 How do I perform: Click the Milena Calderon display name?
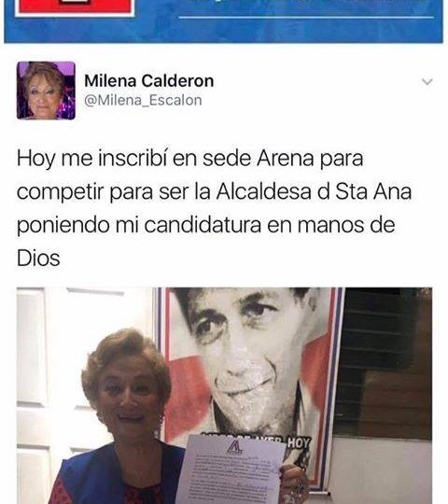point(148,80)
